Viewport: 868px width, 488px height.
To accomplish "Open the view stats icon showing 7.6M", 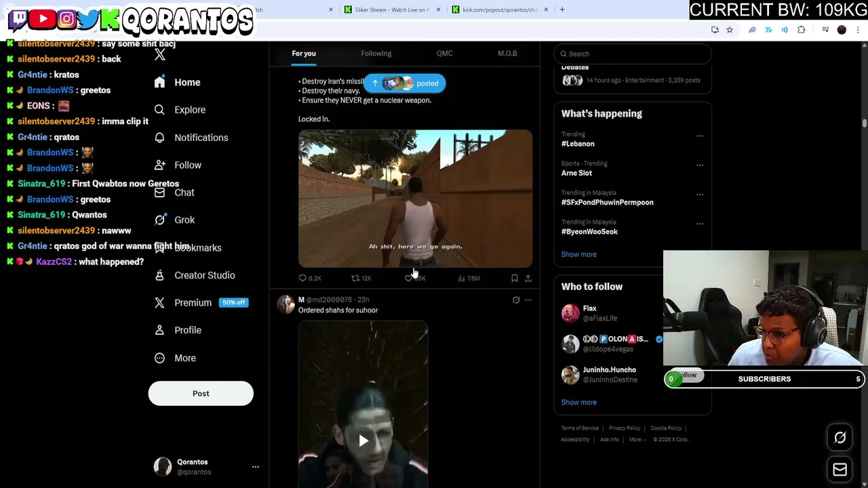I will pos(461,278).
